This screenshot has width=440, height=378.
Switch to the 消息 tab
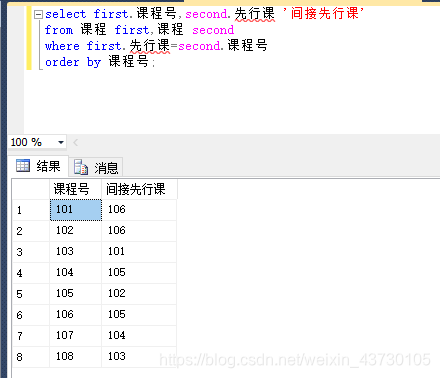(96, 167)
